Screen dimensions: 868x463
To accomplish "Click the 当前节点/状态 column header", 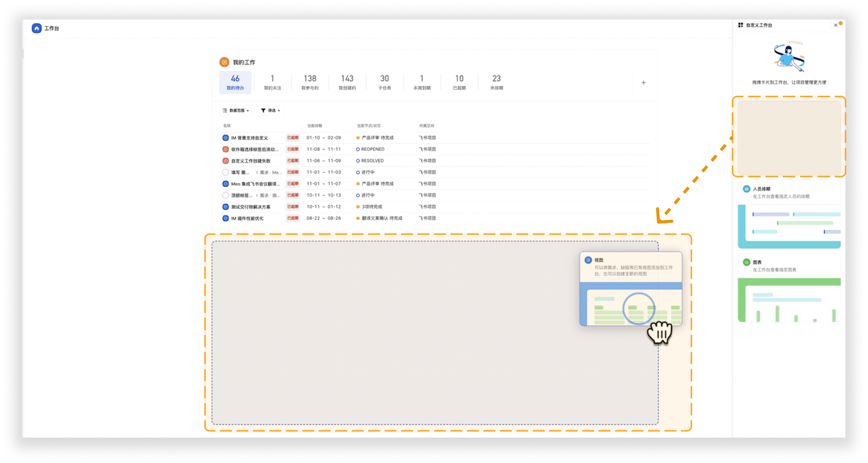I will coord(369,126).
